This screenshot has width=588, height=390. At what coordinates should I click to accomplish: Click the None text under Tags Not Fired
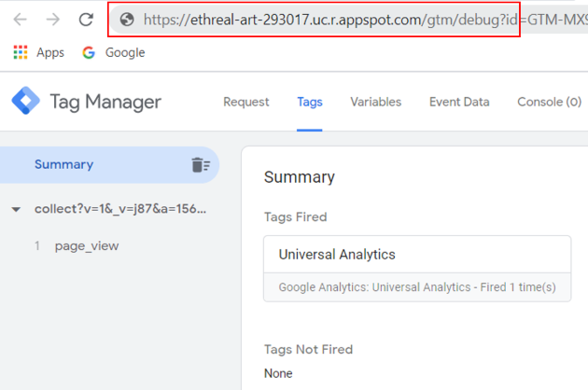coord(278,373)
